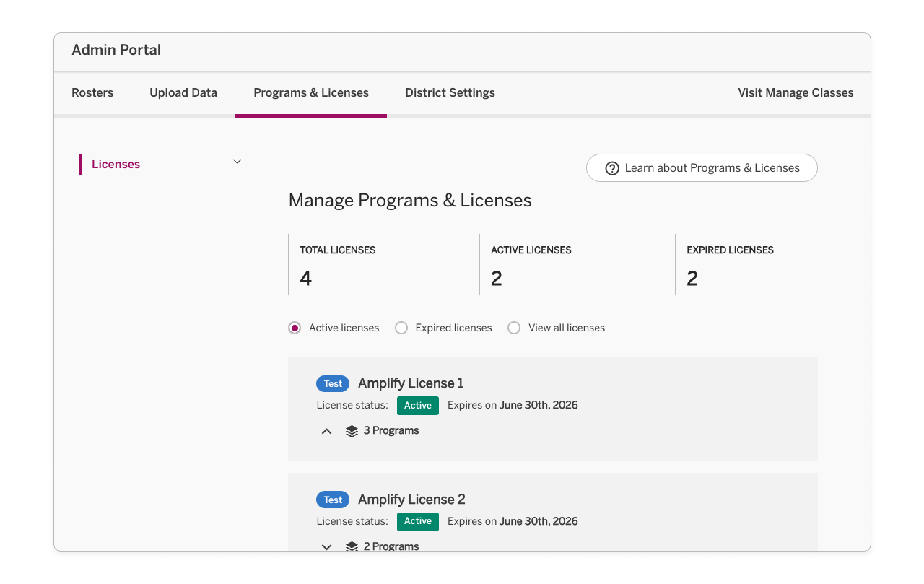Choose the View all licenses radio button
Image resolution: width=924 pixels, height=584 pixels.
click(514, 328)
